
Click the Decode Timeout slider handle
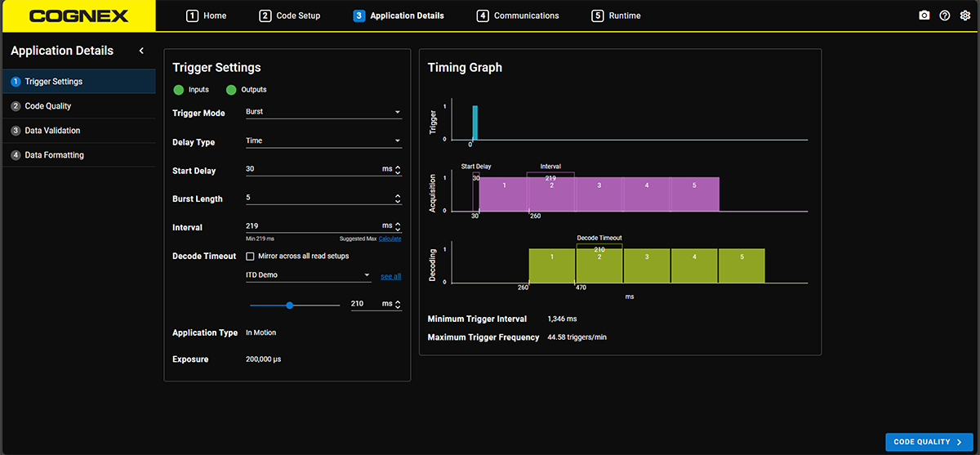point(290,305)
